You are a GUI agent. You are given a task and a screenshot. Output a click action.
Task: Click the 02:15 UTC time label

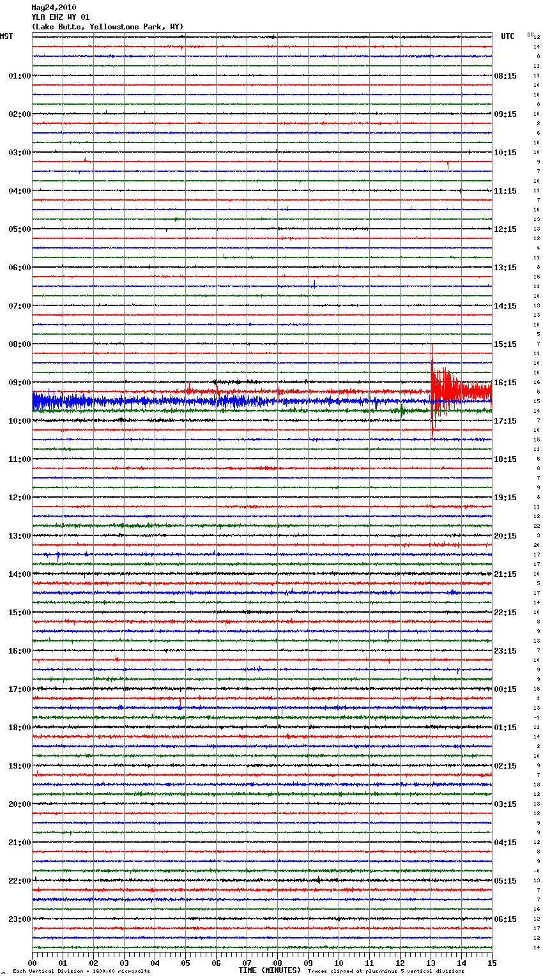[x=505, y=766]
